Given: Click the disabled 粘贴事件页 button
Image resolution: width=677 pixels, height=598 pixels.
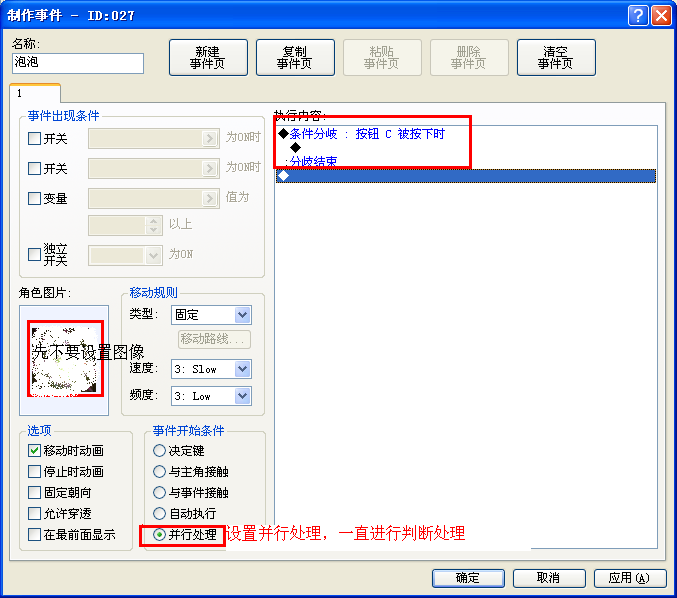Looking at the screenshot, I should coord(382,57).
